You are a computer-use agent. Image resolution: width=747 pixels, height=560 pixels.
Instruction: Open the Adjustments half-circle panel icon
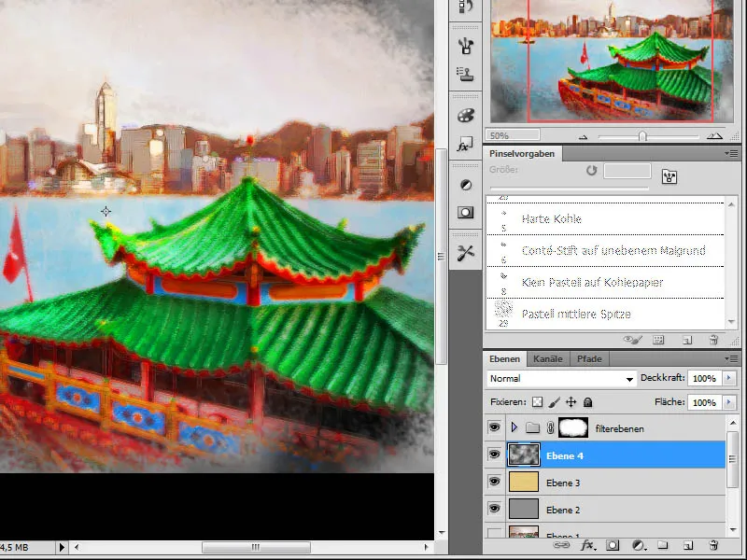[465, 185]
